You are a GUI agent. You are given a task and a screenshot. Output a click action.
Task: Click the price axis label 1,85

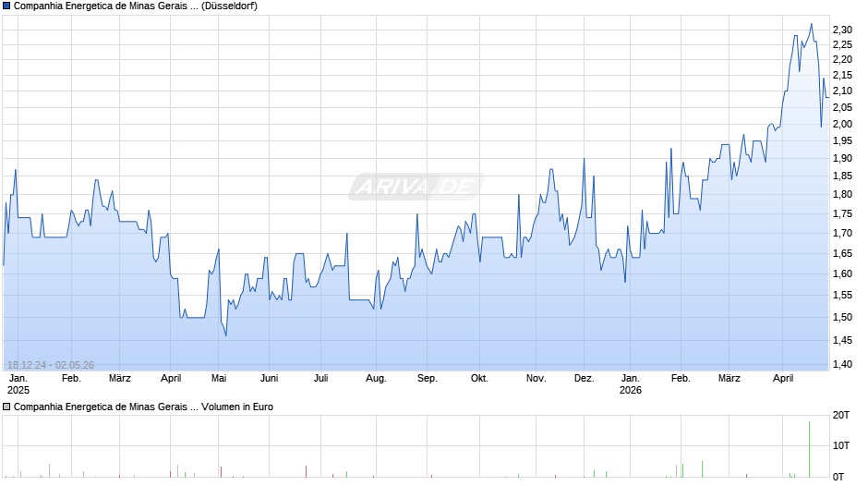pos(842,176)
